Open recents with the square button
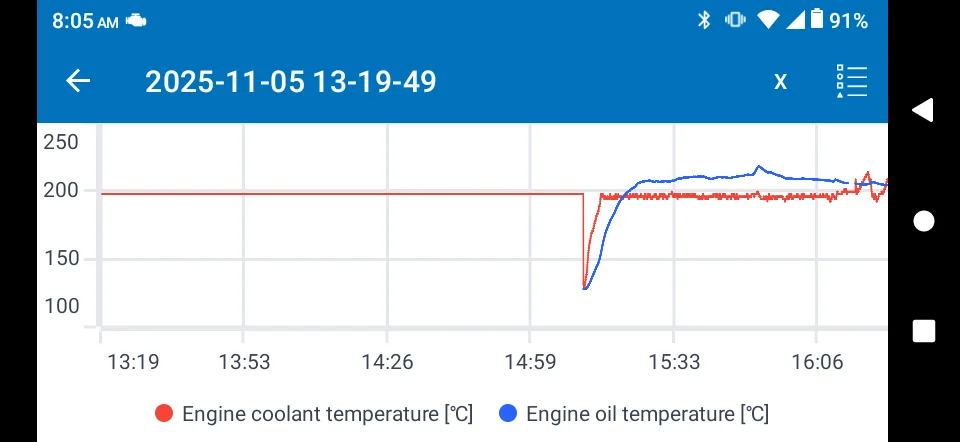The image size is (960, 442). coord(923,331)
